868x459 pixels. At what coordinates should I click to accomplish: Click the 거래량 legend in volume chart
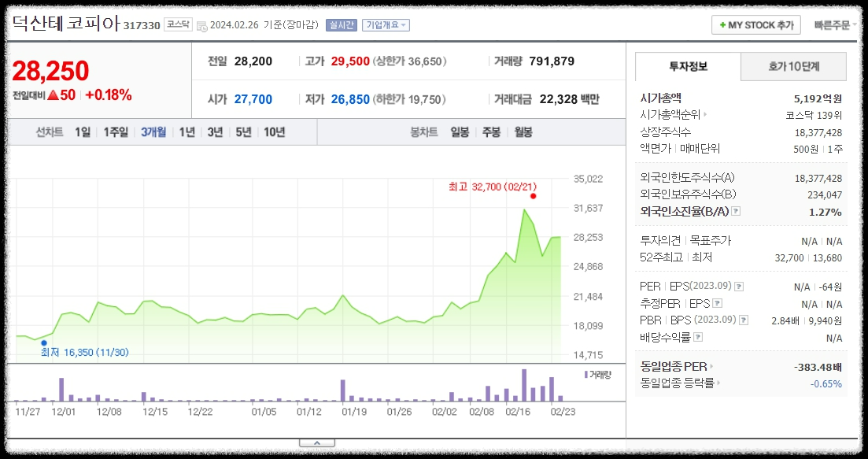(x=598, y=375)
